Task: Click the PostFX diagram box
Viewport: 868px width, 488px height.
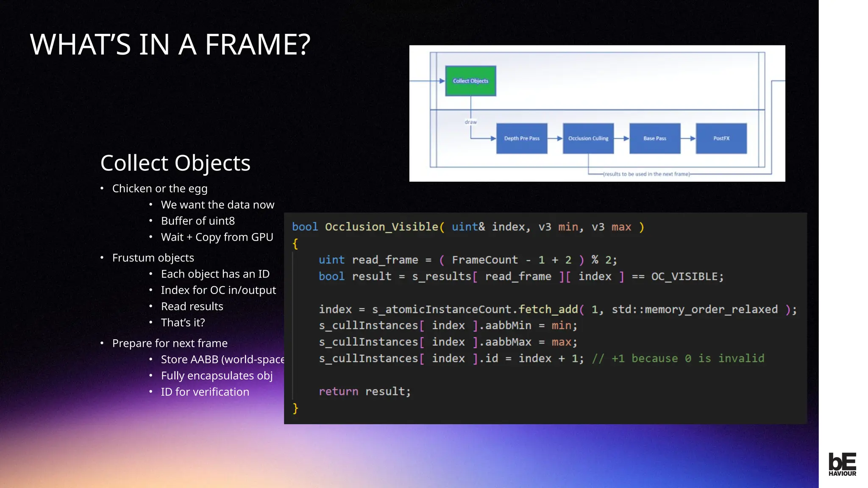Action: [721, 139]
